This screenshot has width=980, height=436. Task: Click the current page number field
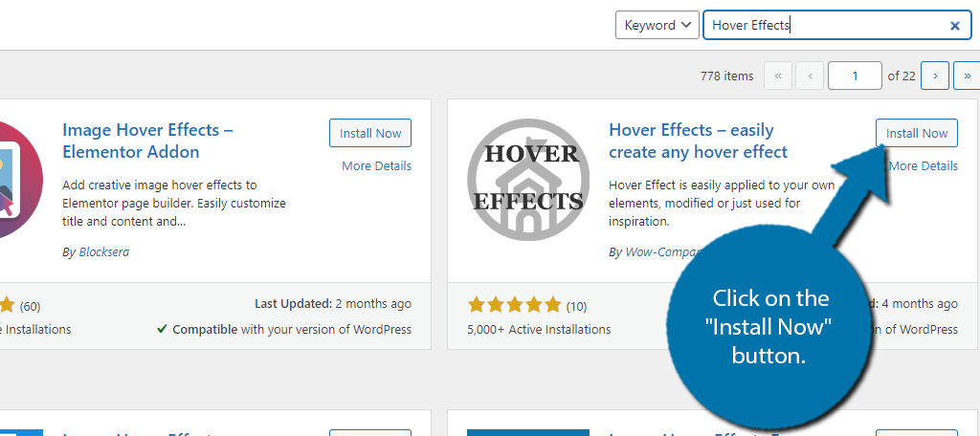(x=855, y=76)
